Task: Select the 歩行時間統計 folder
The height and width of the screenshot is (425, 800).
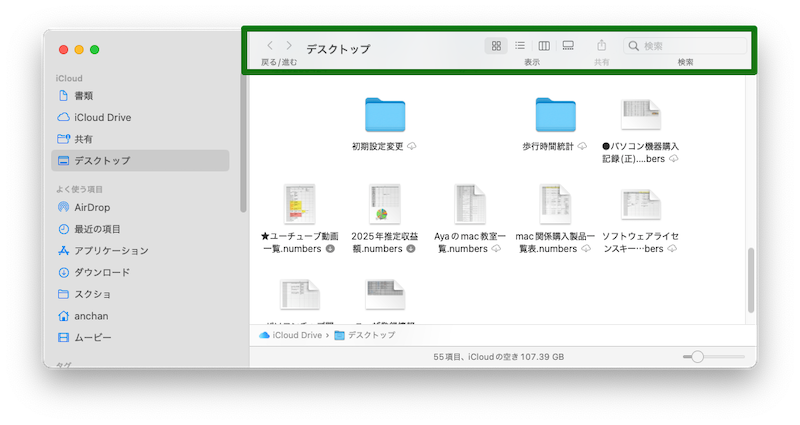Action: [556, 115]
